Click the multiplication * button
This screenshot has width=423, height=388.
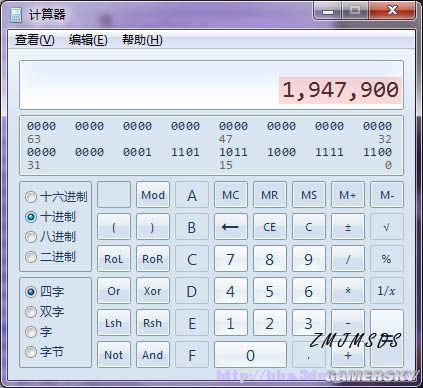click(x=348, y=291)
